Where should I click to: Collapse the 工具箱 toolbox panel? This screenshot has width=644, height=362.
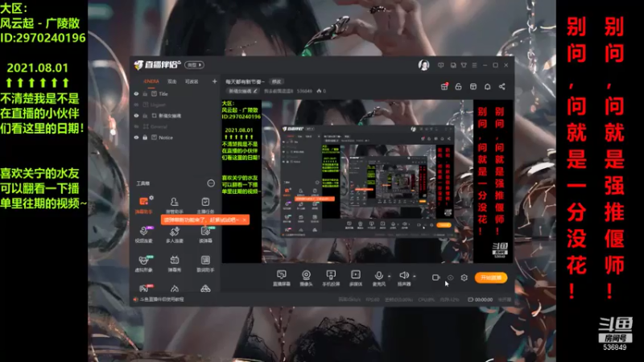coord(211,183)
